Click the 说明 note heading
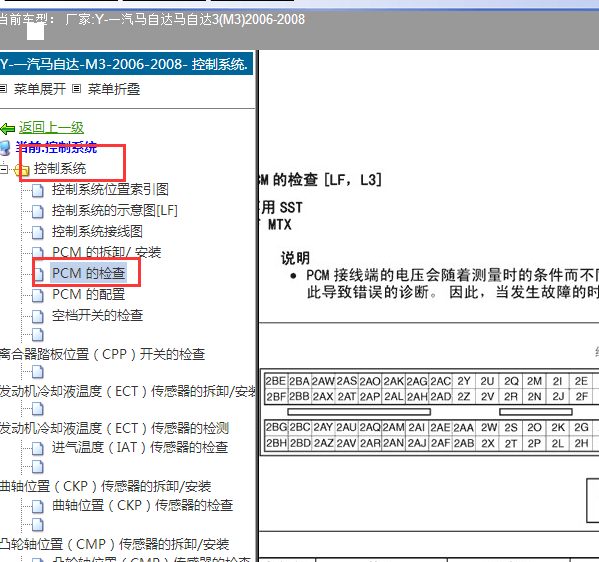 [x=295, y=258]
